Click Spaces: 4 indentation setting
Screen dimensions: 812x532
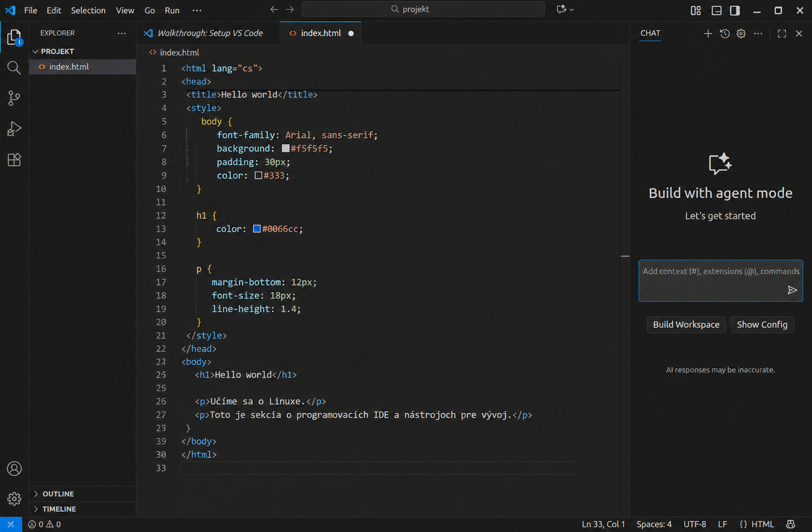tap(654, 524)
